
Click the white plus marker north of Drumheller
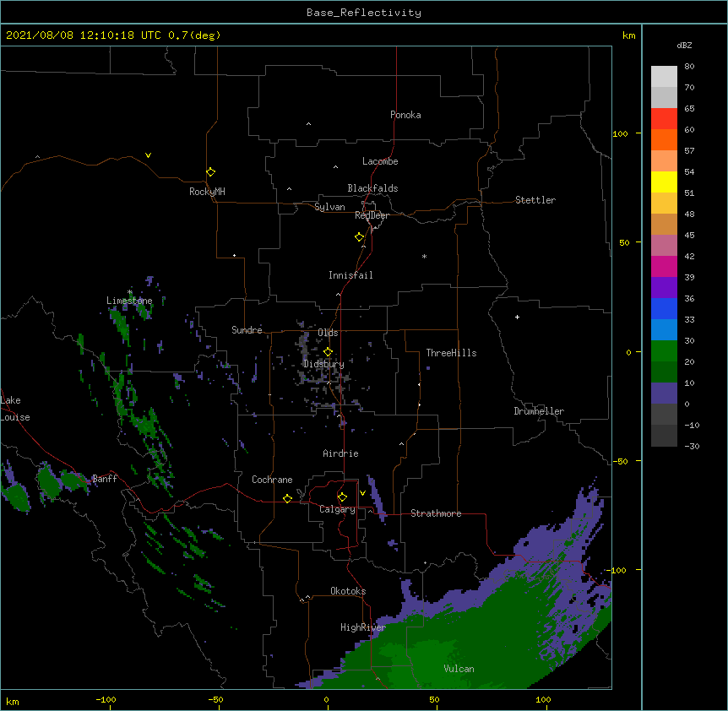coord(517,317)
